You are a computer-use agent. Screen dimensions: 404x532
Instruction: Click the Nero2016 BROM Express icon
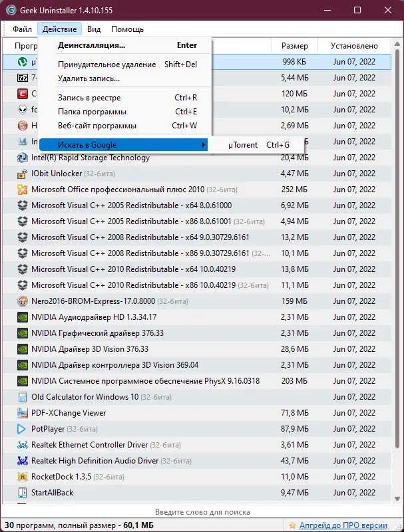21,301
